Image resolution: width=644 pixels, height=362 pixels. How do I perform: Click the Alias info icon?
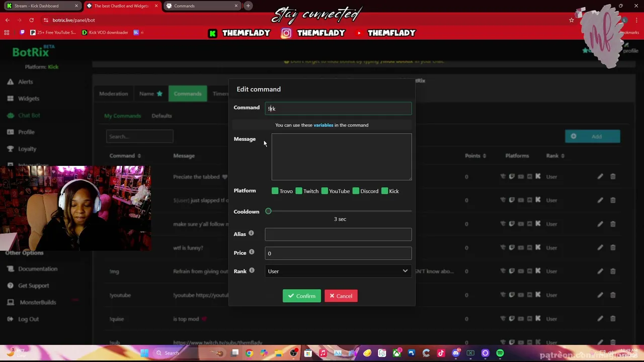click(x=251, y=233)
